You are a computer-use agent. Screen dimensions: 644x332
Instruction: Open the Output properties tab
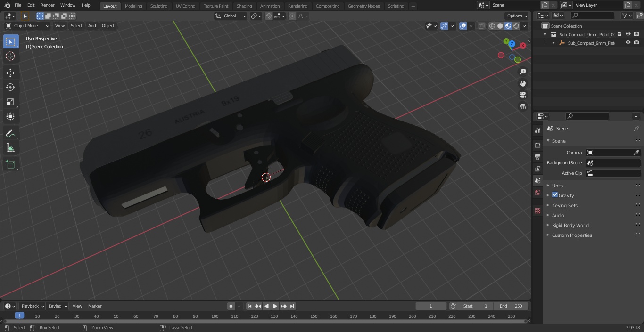coord(537,157)
